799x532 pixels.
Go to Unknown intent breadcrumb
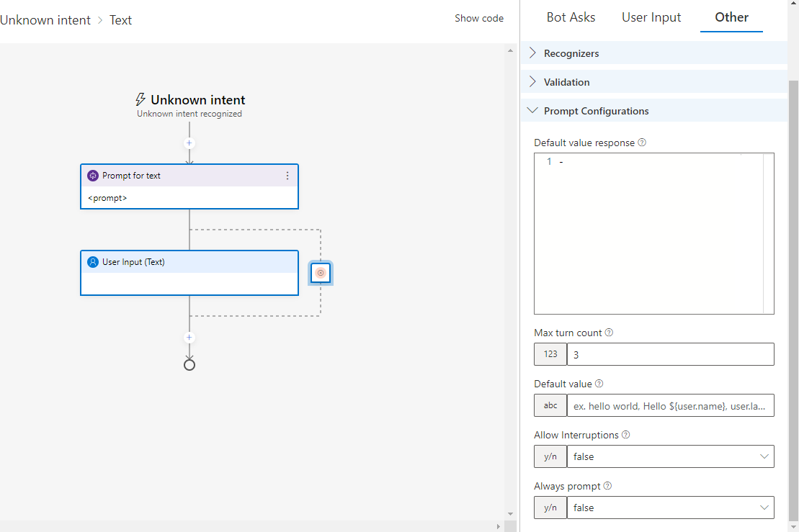point(45,20)
